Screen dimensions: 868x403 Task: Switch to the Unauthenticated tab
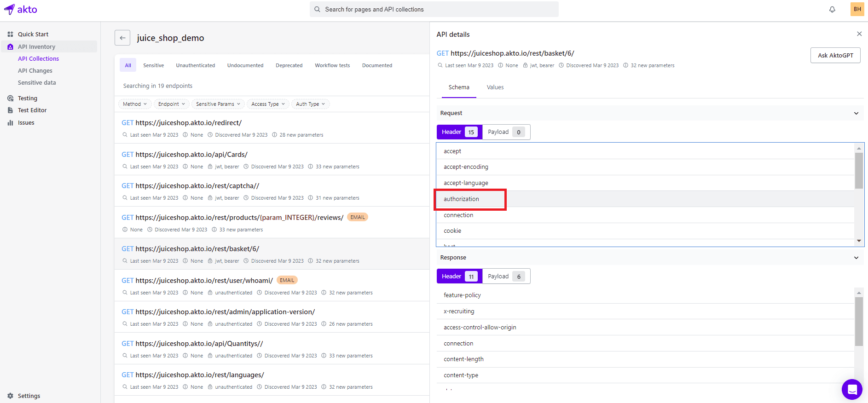pos(195,65)
